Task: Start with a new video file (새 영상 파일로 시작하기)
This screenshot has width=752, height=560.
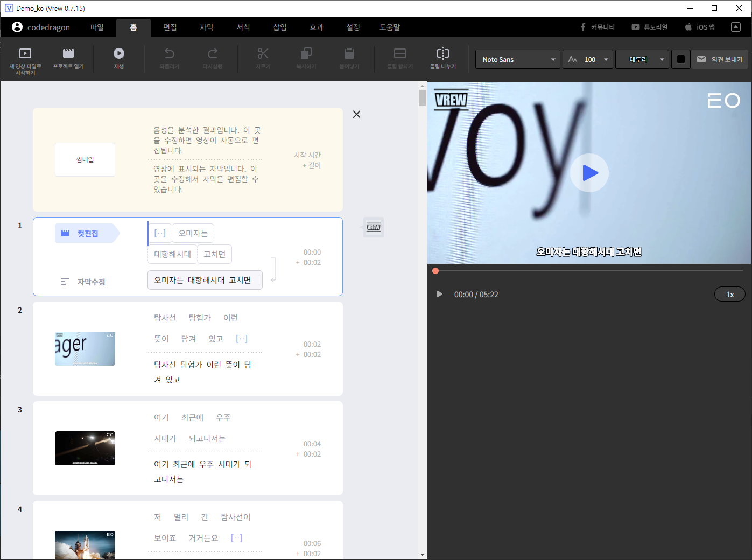Action: click(25, 60)
